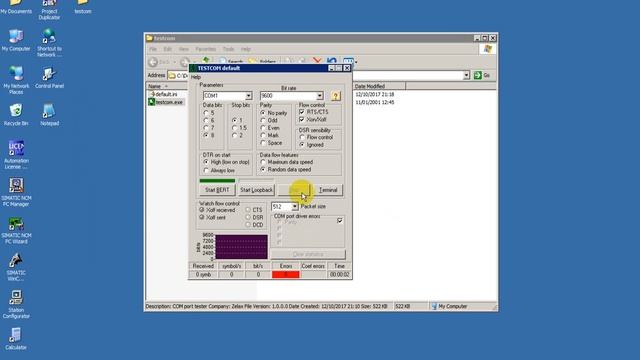The height and width of the screenshot is (360, 640).
Task: Toggle the COM port driver errors checkbox
Action: (x=340, y=220)
